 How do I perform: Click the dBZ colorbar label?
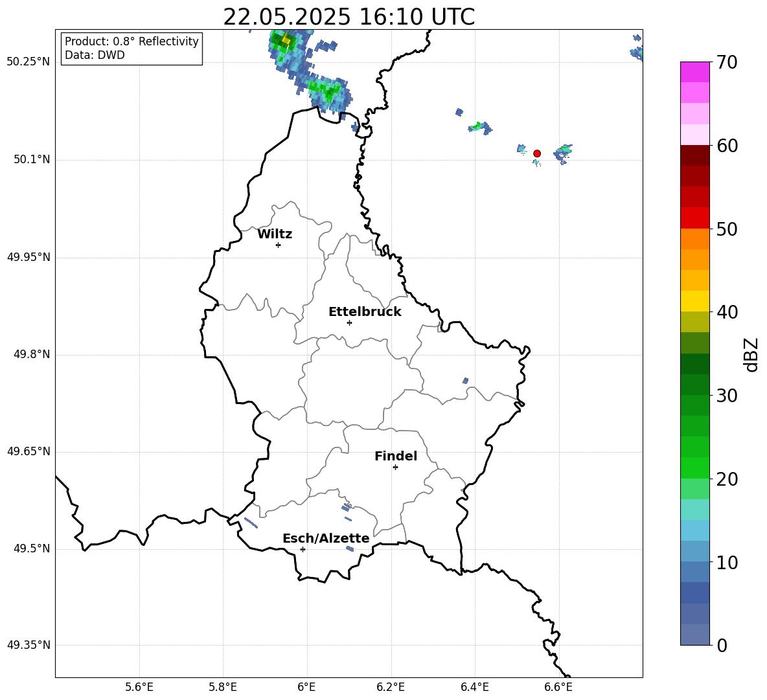click(752, 354)
